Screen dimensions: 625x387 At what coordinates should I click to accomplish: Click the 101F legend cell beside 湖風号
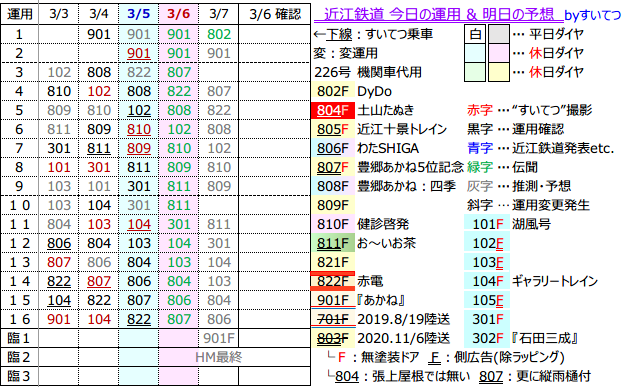click(487, 224)
